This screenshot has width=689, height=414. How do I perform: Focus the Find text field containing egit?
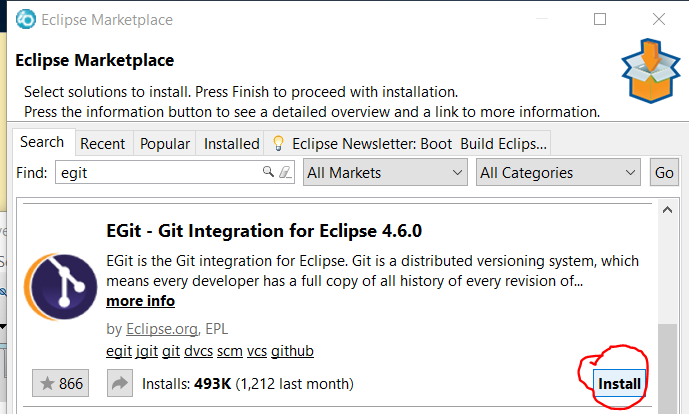pyautogui.click(x=174, y=172)
